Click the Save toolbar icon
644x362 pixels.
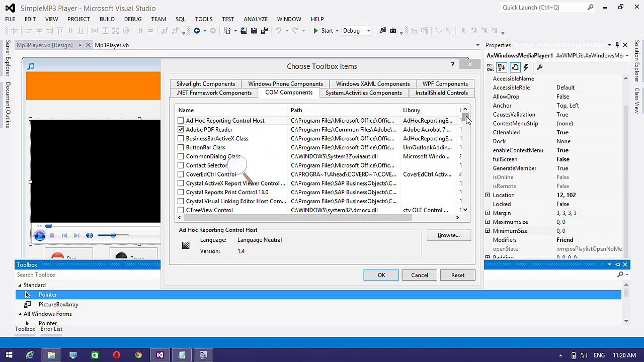[x=254, y=31]
